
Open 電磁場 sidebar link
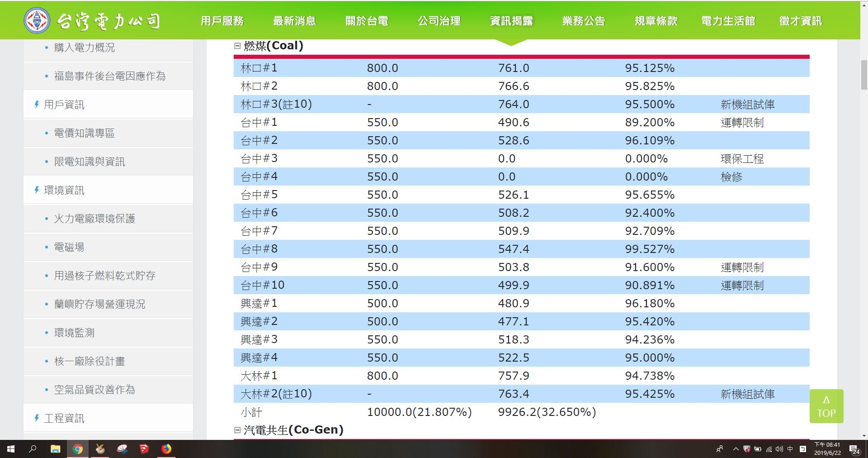(69, 247)
